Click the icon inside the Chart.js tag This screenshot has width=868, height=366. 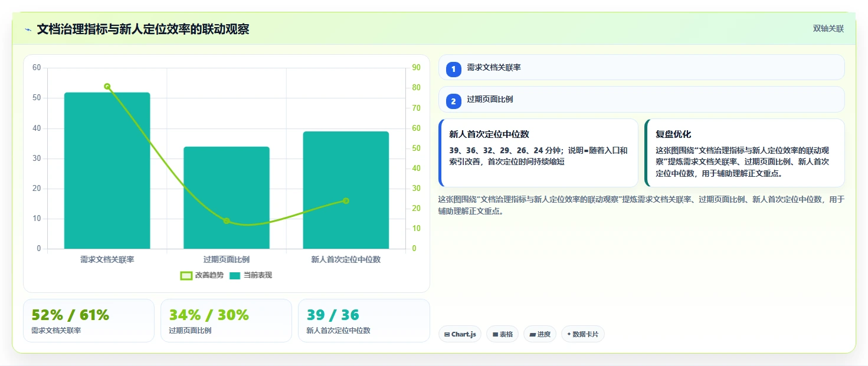(x=447, y=335)
